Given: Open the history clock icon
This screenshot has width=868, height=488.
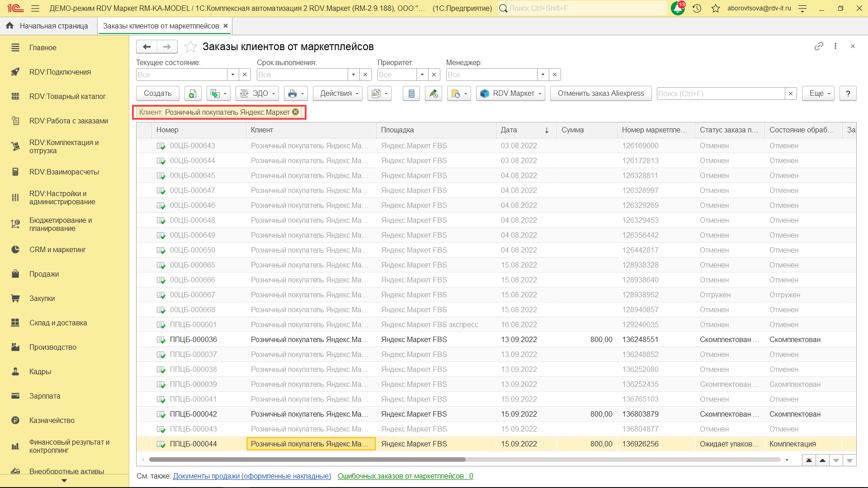Looking at the screenshot, I should (697, 8).
